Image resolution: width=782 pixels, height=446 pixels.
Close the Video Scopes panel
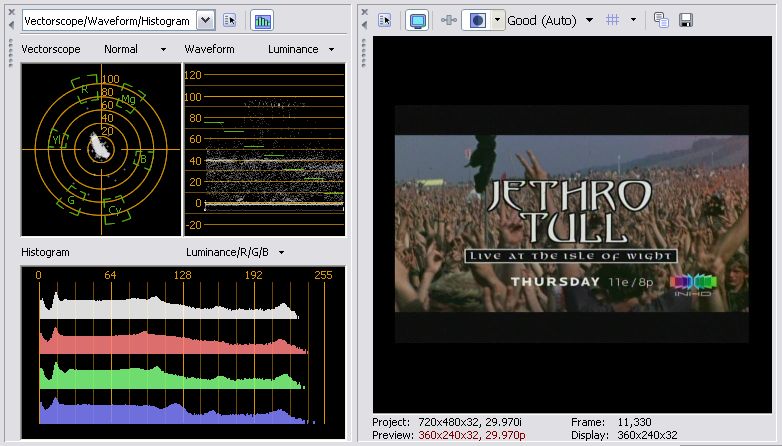[11, 12]
